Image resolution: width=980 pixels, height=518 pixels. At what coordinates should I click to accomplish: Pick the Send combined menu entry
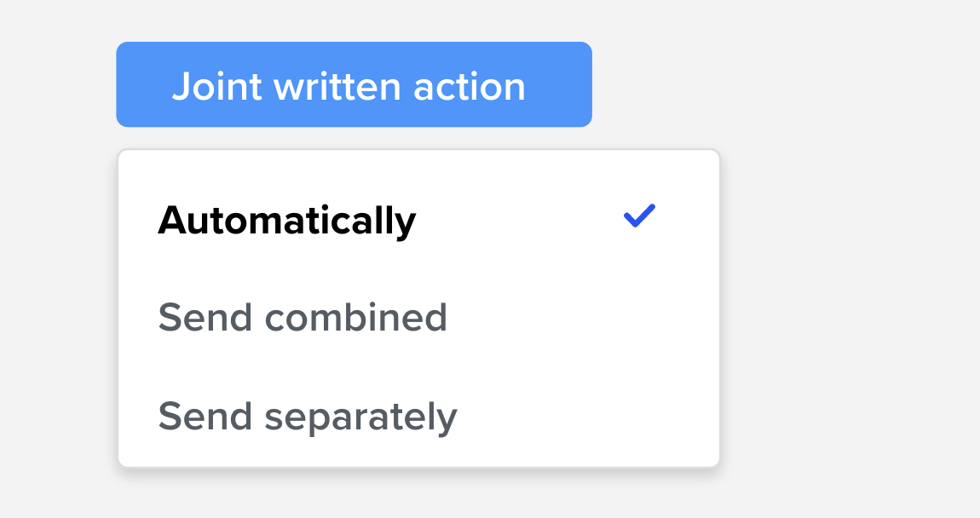(x=303, y=318)
